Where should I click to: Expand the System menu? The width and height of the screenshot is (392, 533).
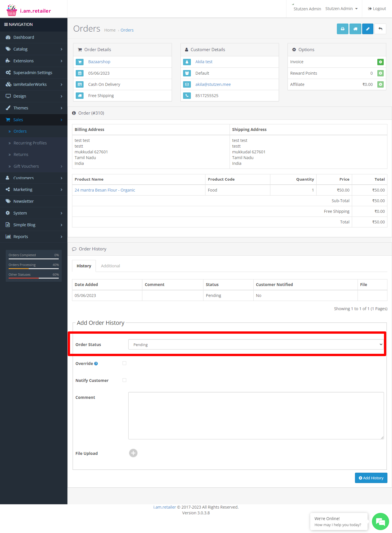pyautogui.click(x=34, y=213)
